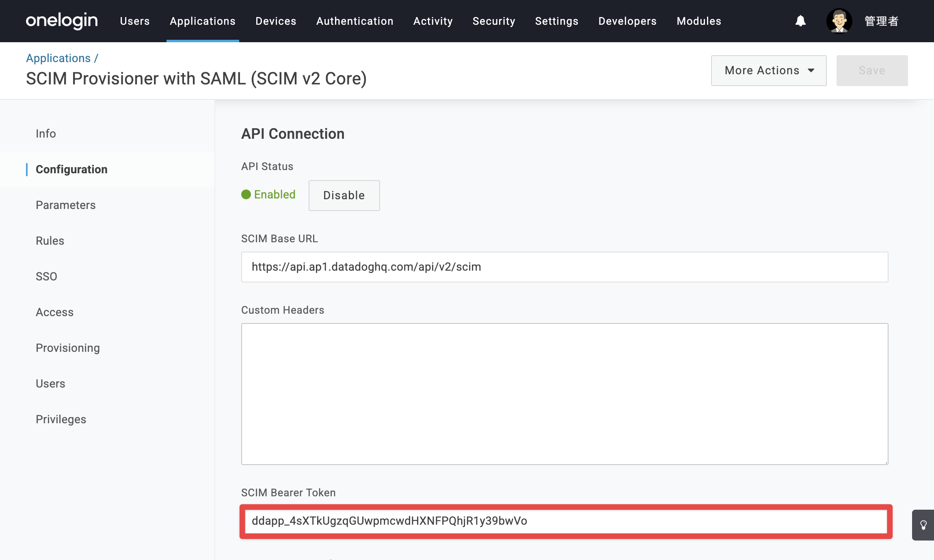The width and height of the screenshot is (934, 560).
Task: Go back via Applications breadcrumb link
Action: tap(58, 58)
